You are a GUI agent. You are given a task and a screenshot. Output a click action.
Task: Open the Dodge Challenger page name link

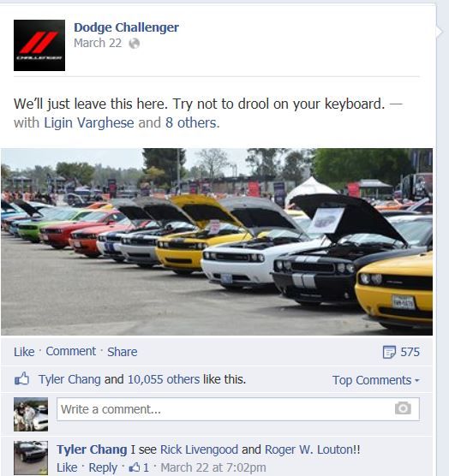126,27
